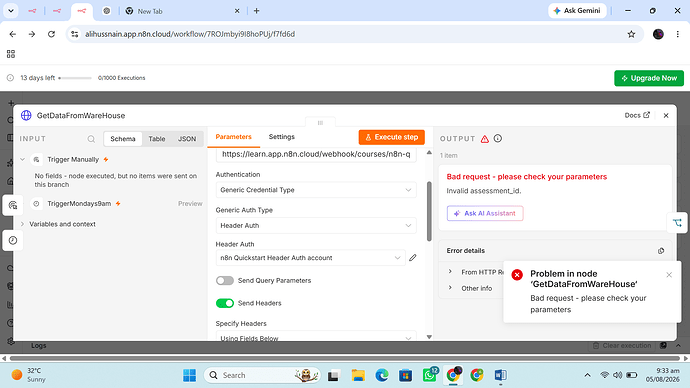
Task: Edit the Header Auth credential pencil icon
Action: coord(412,258)
